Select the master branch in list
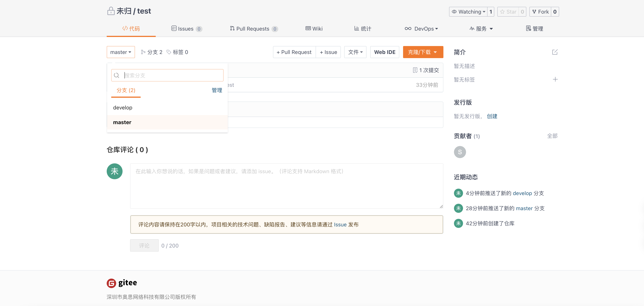The image size is (644, 306). tap(167, 122)
